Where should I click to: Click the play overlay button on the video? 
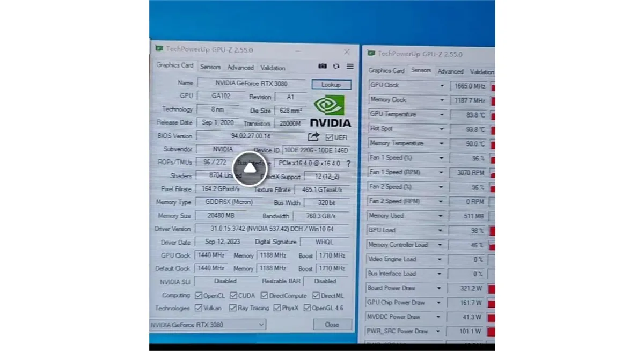coord(250,169)
